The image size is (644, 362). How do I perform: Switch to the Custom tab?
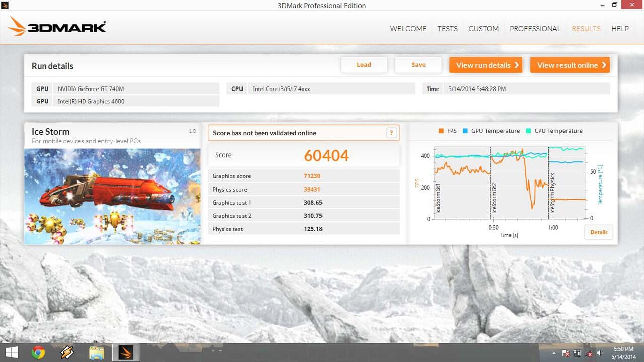tap(484, 29)
